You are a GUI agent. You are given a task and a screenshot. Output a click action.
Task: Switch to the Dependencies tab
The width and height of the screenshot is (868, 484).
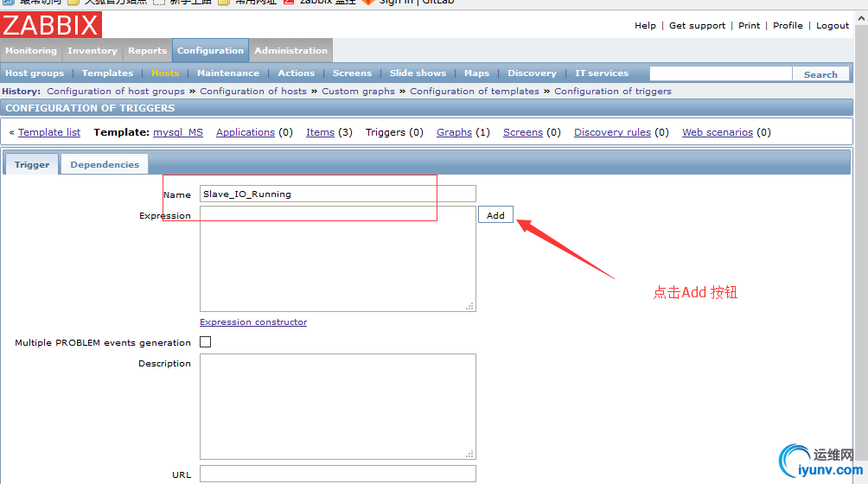(x=105, y=164)
